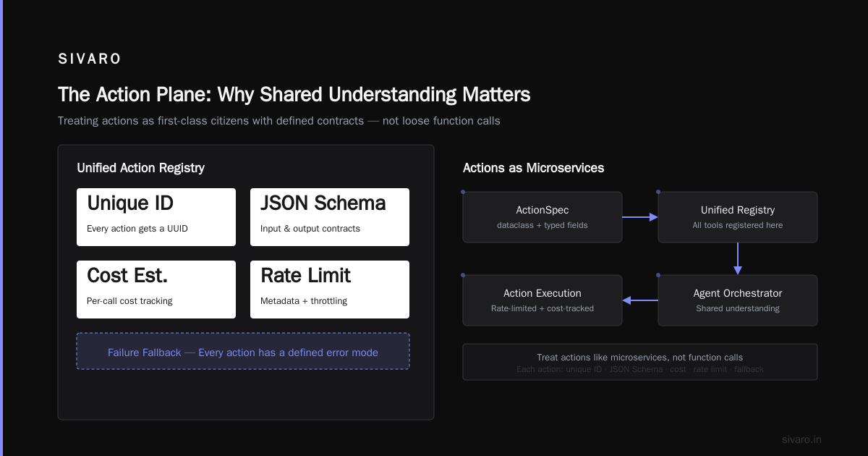Select the Unified Registry diagram node
The image size is (868, 456).
click(738, 217)
